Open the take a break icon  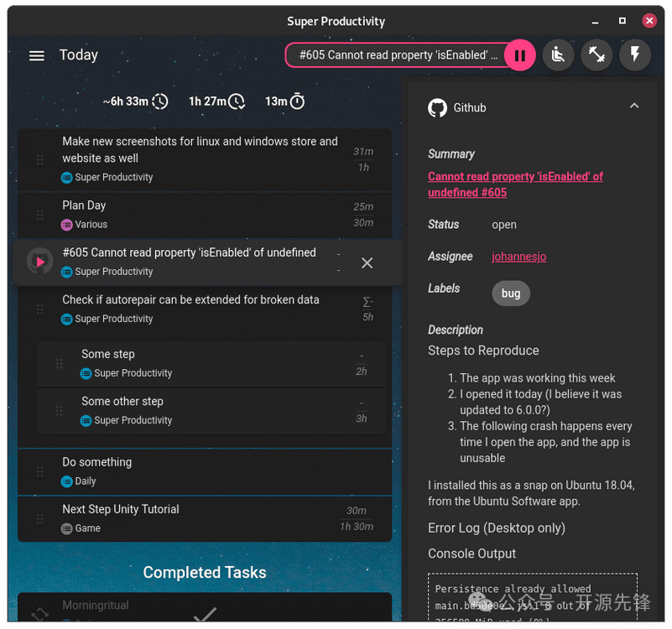tap(558, 55)
